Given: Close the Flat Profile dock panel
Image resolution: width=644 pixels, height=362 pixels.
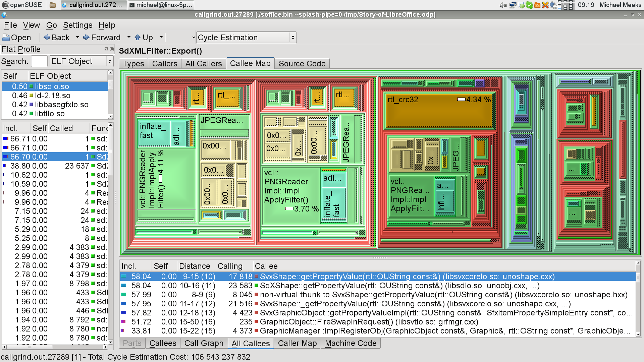Looking at the screenshot, I should pos(112,49).
